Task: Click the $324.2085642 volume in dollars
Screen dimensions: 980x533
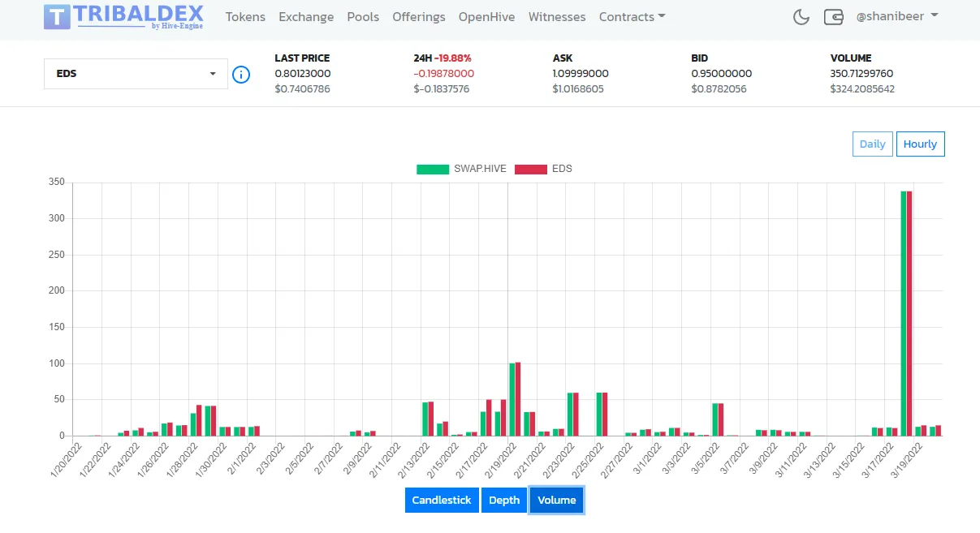Action: pos(862,88)
